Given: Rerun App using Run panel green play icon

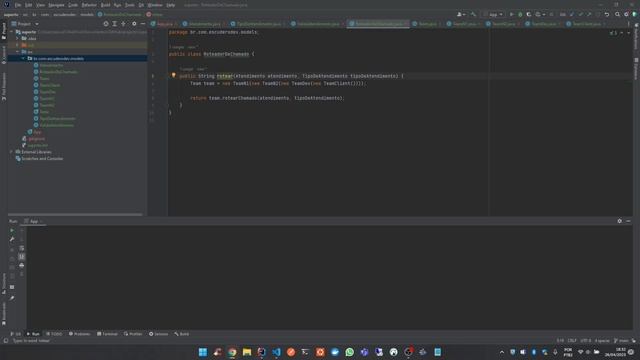Looking at the screenshot, I should 12,230.
